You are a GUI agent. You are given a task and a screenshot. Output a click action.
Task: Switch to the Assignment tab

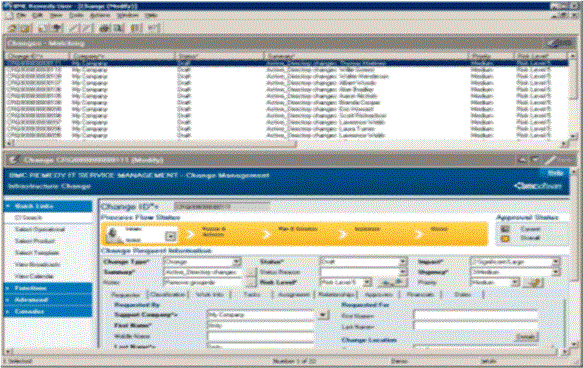coord(294,294)
